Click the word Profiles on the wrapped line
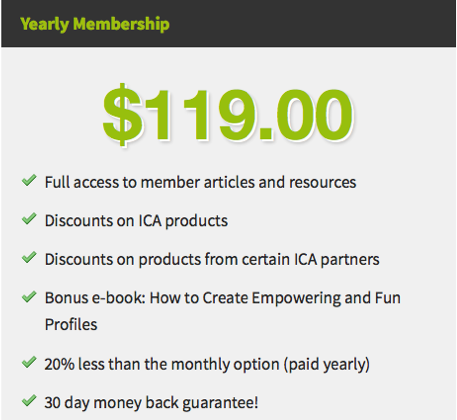 click(71, 325)
